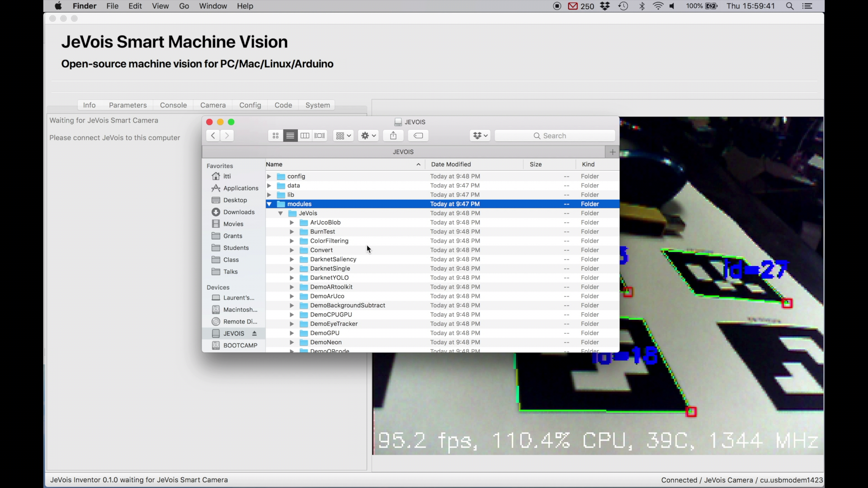Go forward in Finder history

point(227,136)
